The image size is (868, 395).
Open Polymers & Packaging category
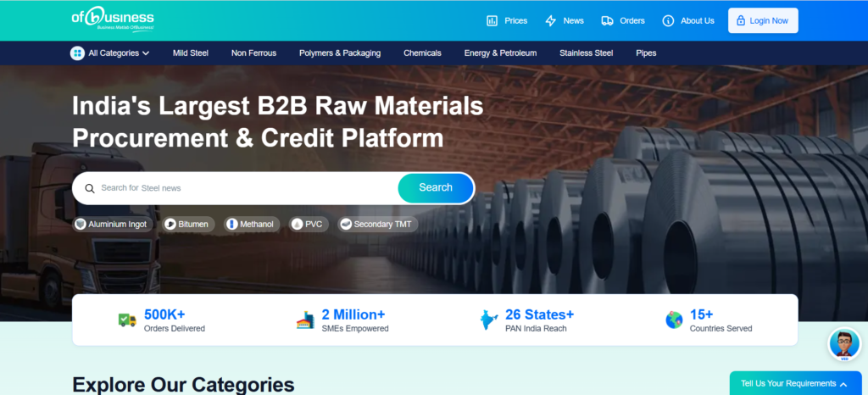point(340,53)
